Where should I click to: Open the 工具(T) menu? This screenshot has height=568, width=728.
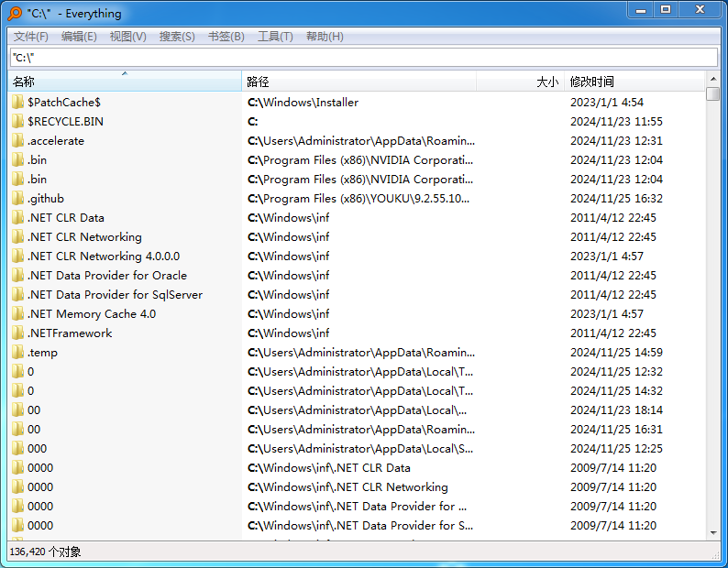pos(275,37)
